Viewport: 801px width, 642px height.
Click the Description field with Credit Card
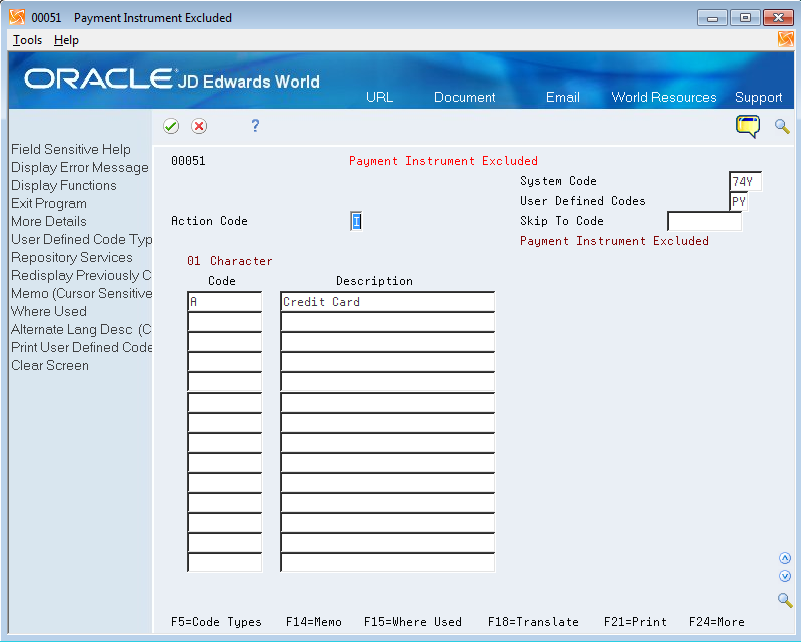[388, 302]
